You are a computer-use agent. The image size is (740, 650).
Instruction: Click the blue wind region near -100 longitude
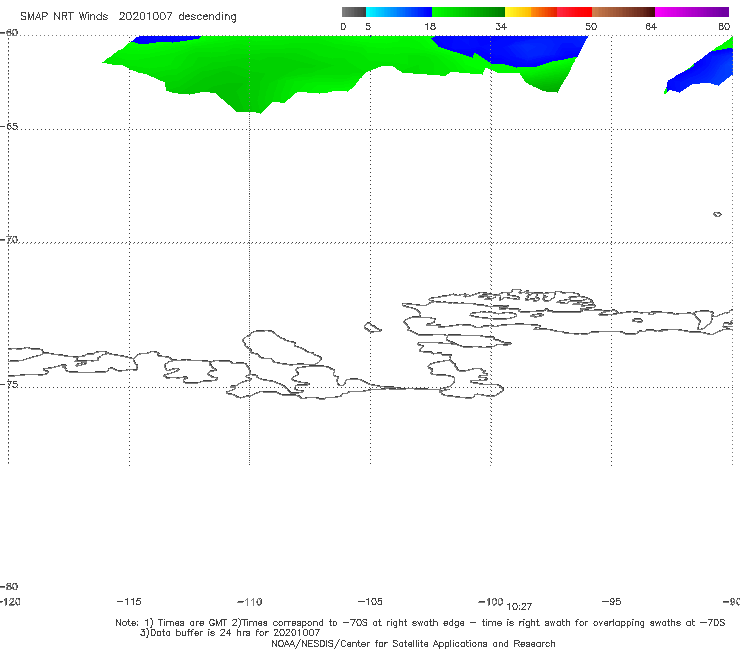coord(514,50)
